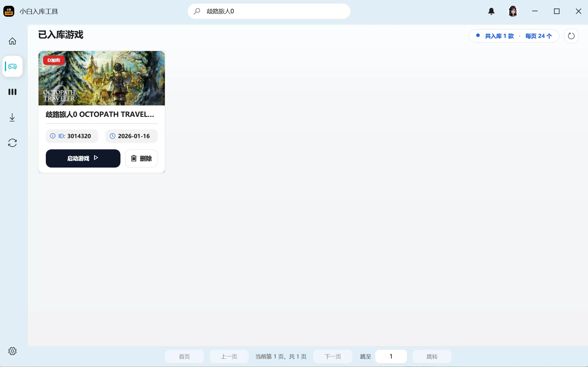
Task: Open the three-bars library sidebar icon
Action: (x=12, y=92)
